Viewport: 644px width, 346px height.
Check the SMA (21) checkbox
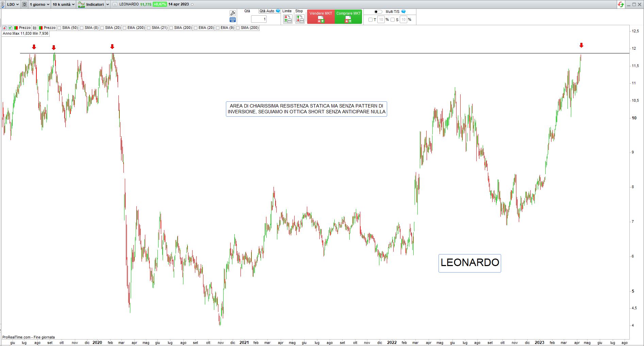click(149, 28)
